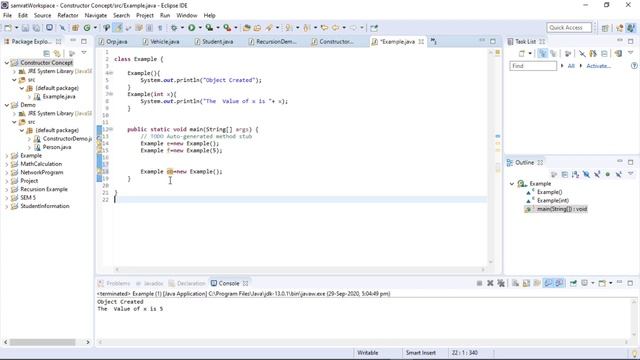Expand the MathCalculation project
Image resolution: width=640 pixels, height=360 pixels.
[x=7, y=164]
